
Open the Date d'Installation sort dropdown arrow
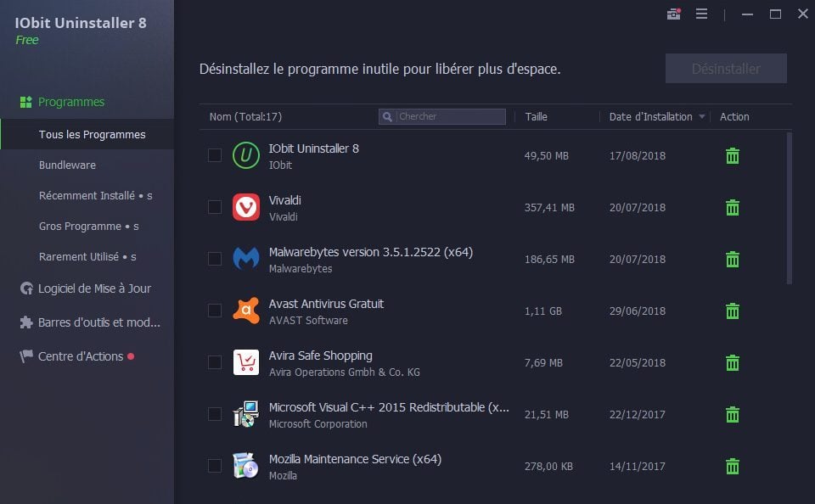point(702,117)
